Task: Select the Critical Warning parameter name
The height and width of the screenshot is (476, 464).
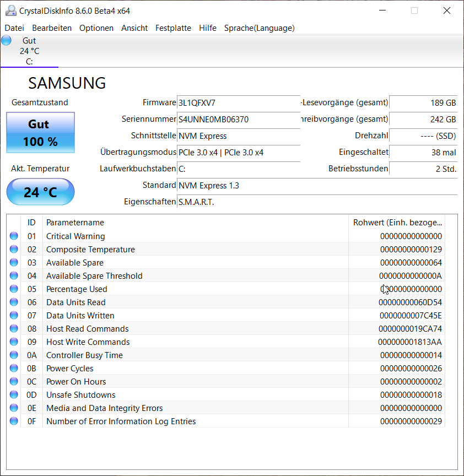Action: click(75, 236)
